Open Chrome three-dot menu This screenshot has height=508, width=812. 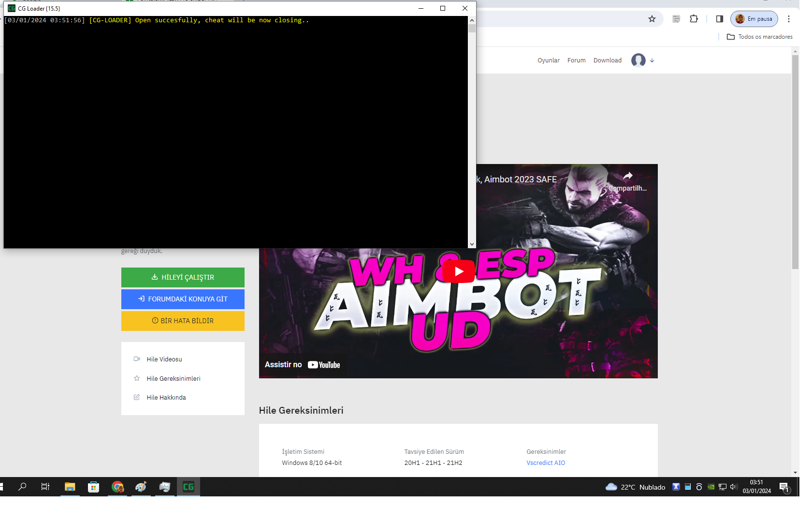pyautogui.click(x=789, y=19)
